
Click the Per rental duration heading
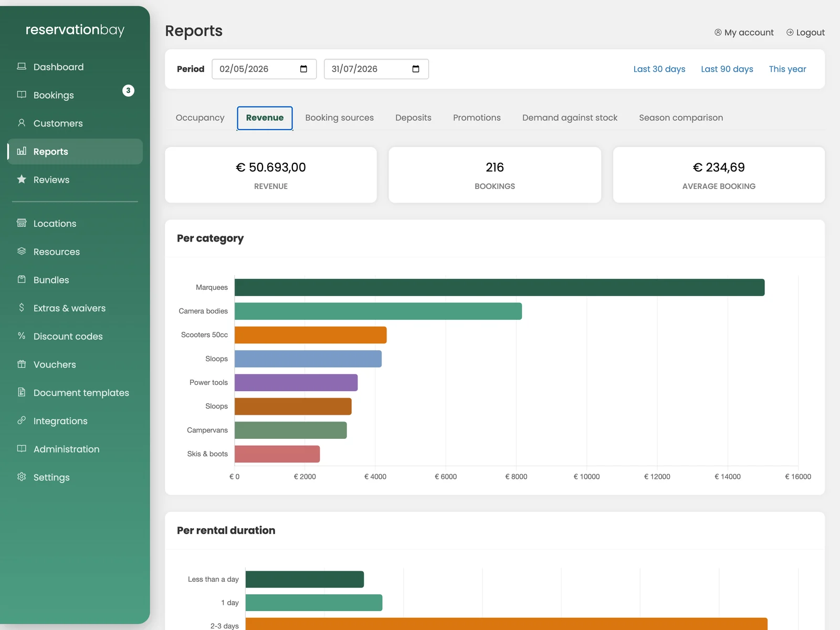[x=226, y=530]
